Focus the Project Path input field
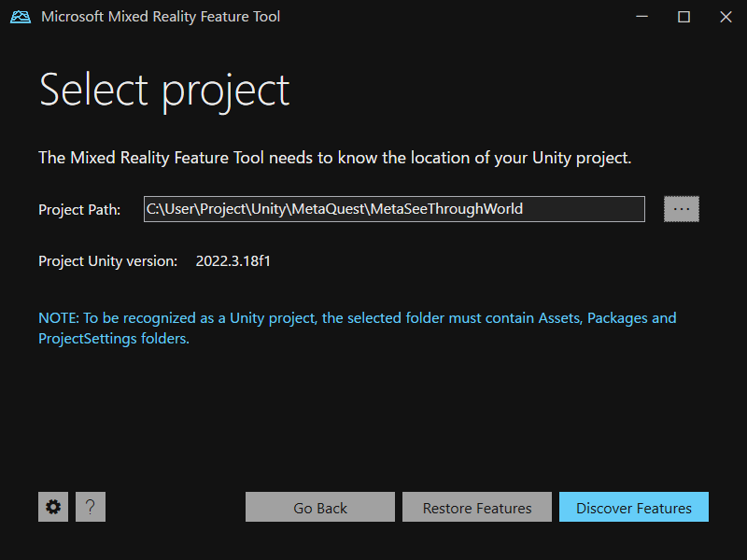Screen dimensions: 747x560 [394, 209]
